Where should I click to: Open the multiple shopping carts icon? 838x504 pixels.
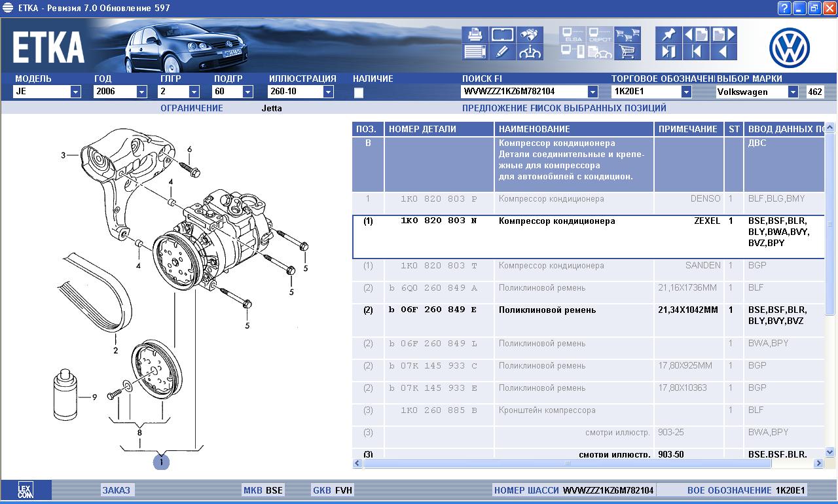point(628,35)
